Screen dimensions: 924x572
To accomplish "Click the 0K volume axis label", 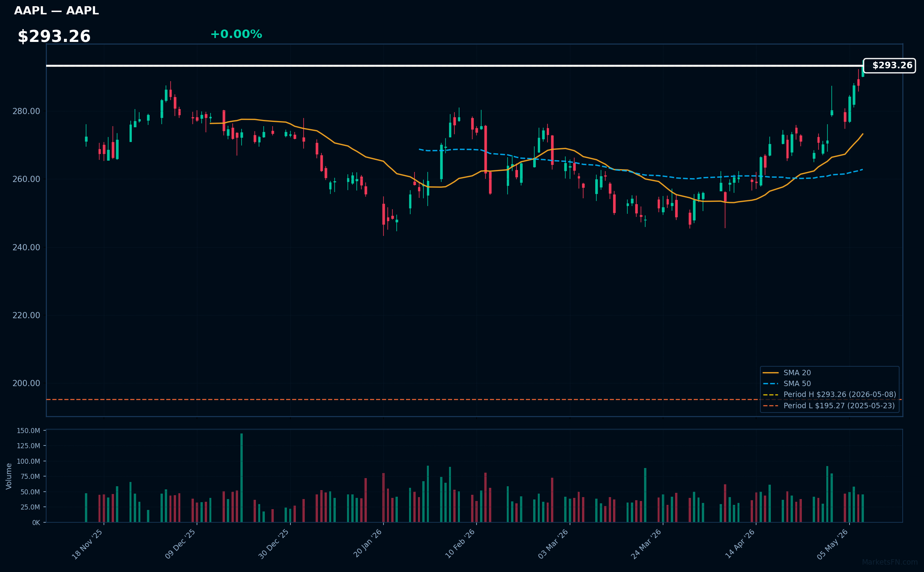I will (x=36, y=523).
